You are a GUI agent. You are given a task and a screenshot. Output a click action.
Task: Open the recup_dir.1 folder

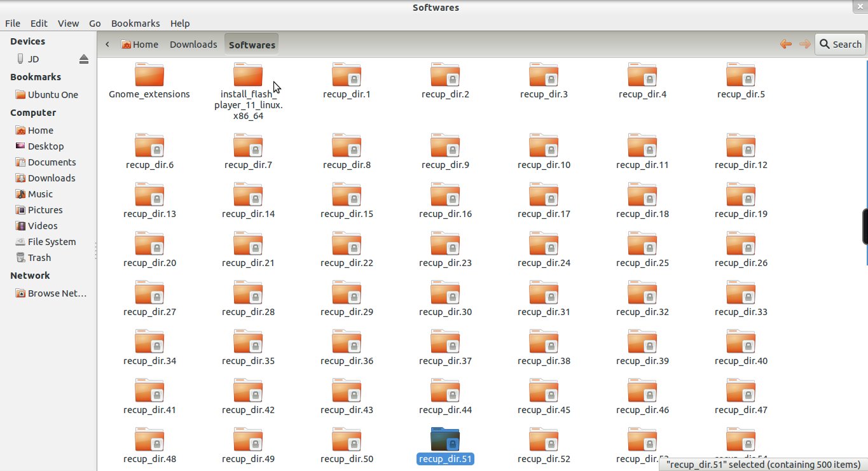[346, 74]
